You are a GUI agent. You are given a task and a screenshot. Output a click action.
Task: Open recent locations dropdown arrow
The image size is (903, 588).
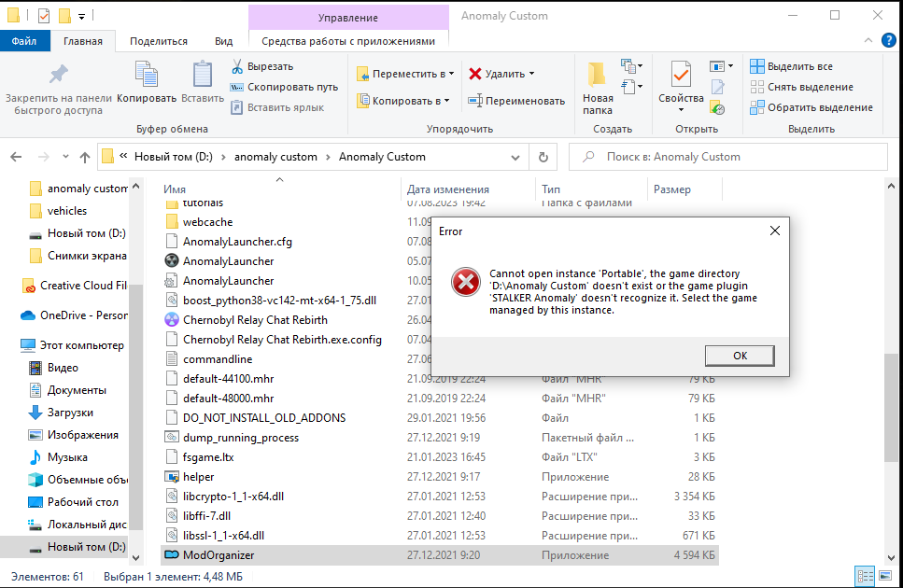[65, 157]
